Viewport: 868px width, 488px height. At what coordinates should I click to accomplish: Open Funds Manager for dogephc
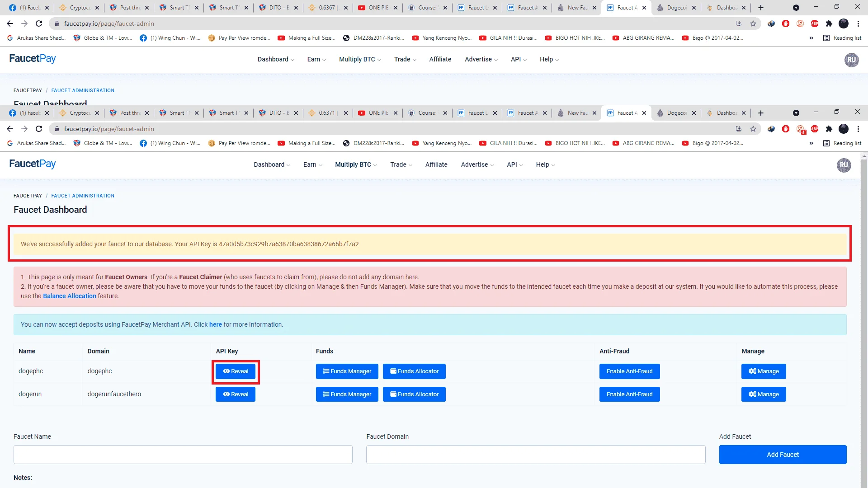point(347,371)
